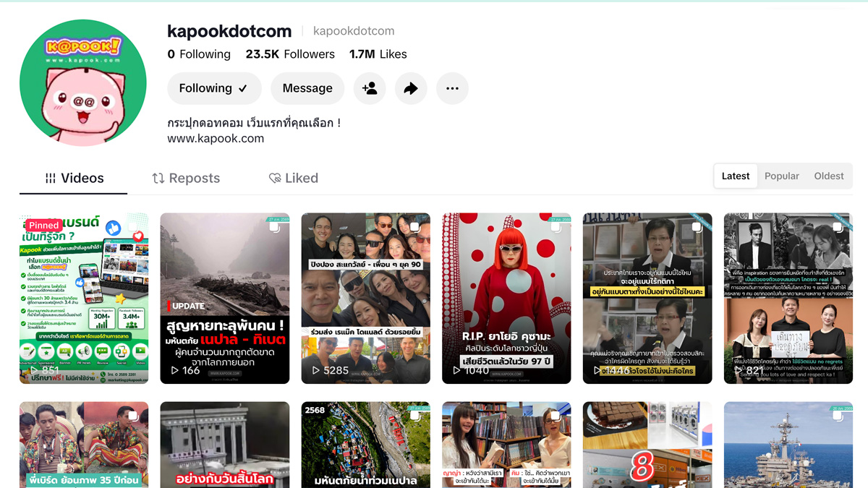Image resolution: width=868 pixels, height=488 pixels.
Task: Click the grey kapookdotcom handle text
Action: tap(354, 31)
